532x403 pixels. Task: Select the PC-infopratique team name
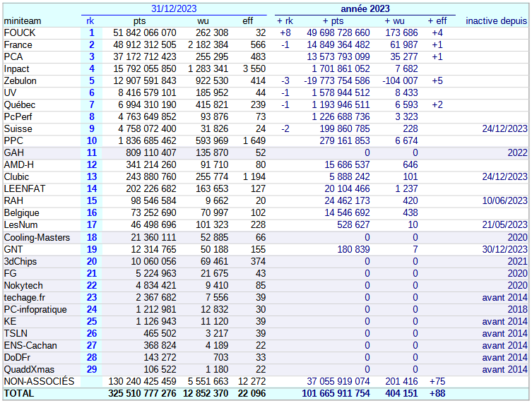pyautogui.click(x=35, y=309)
